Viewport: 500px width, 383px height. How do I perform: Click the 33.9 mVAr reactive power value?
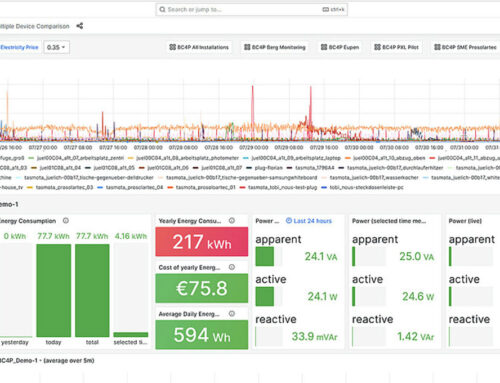pyautogui.click(x=315, y=336)
